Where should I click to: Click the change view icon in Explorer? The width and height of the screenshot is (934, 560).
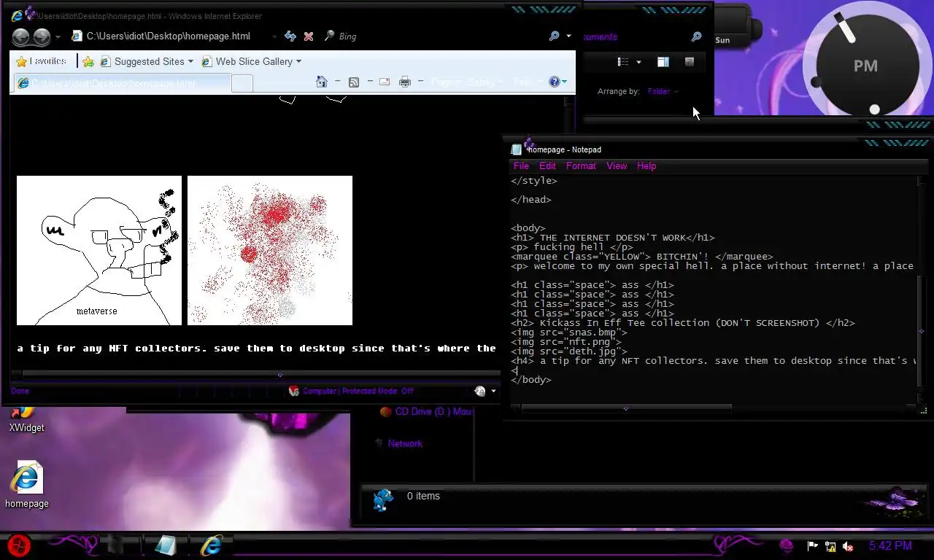pyautogui.click(x=623, y=62)
